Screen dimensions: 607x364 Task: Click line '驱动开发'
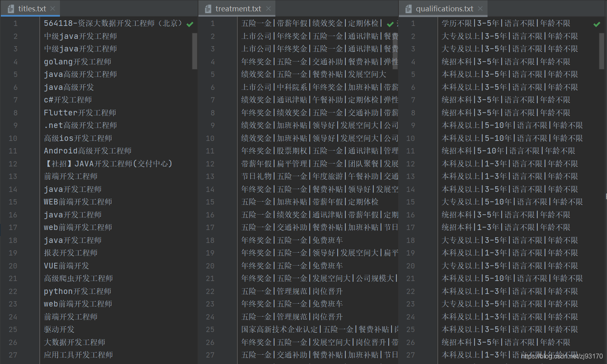[59, 330]
